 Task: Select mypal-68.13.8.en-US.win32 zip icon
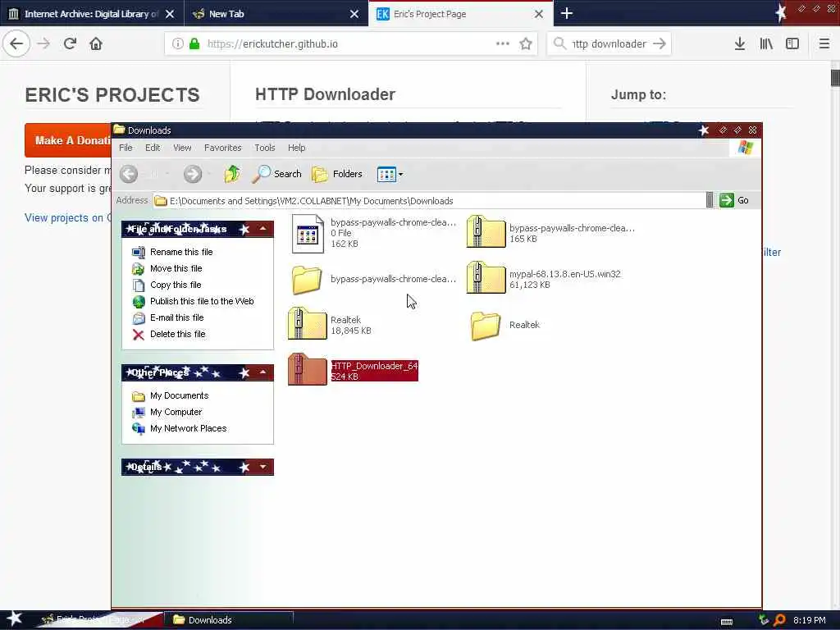click(486, 277)
